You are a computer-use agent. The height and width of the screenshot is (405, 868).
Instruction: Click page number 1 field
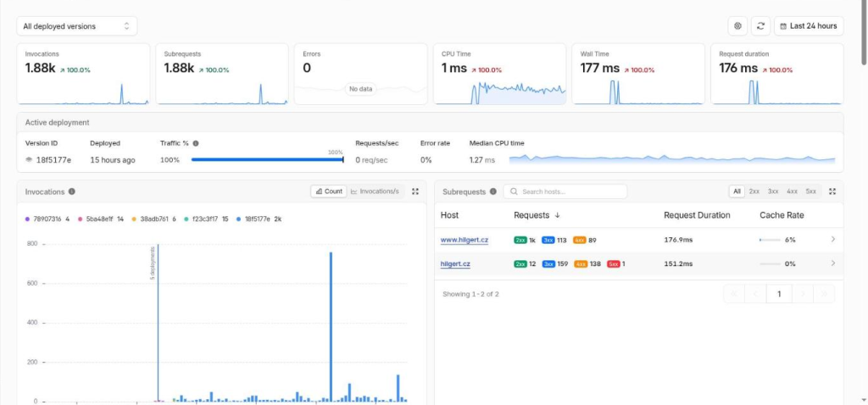click(780, 294)
